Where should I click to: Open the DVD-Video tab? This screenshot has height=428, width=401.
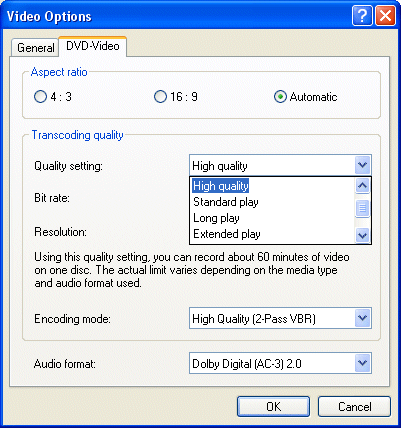point(93,46)
